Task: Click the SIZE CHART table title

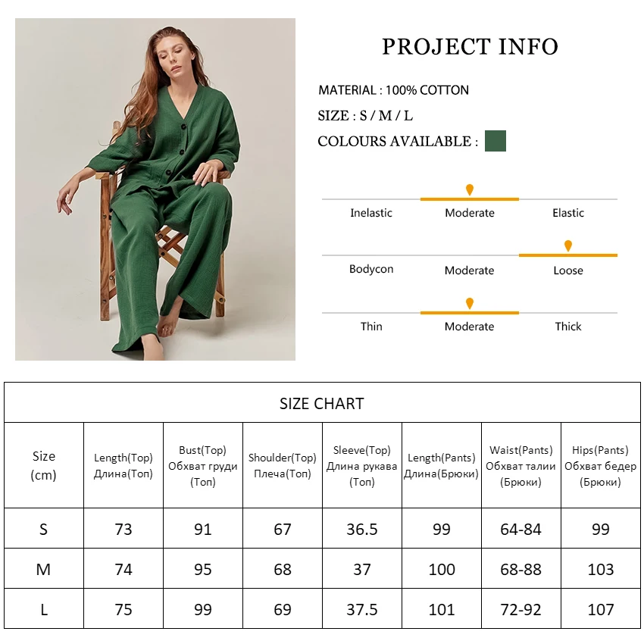Action: (322, 404)
